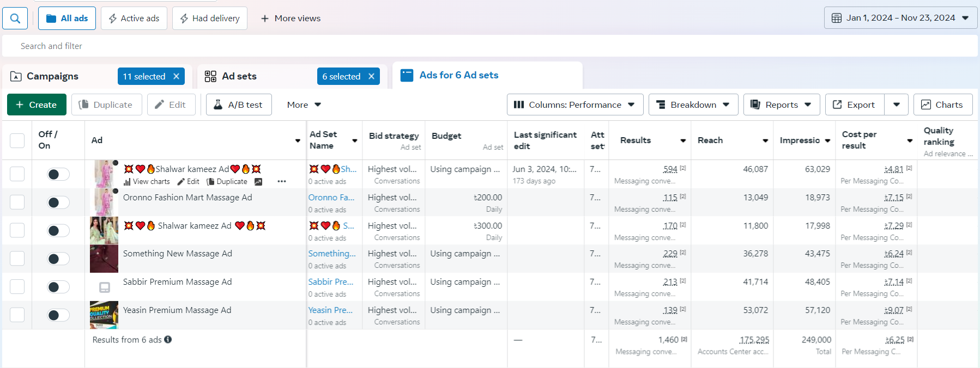Viewport: 980px width, 368px height.
Task: Expand the Breakdown dropdown
Action: pos(693,105)
